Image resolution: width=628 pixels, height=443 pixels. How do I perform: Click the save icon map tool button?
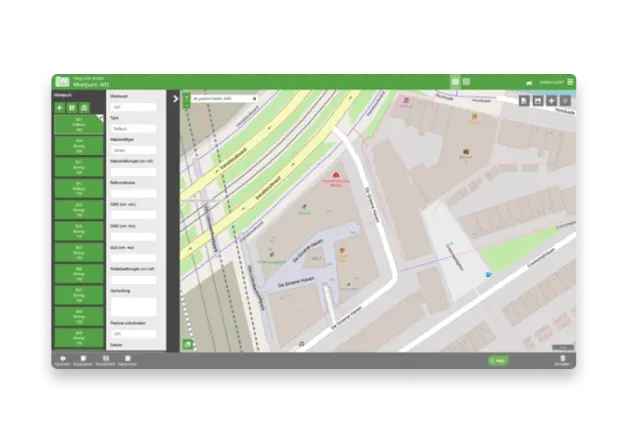point(538,101)
